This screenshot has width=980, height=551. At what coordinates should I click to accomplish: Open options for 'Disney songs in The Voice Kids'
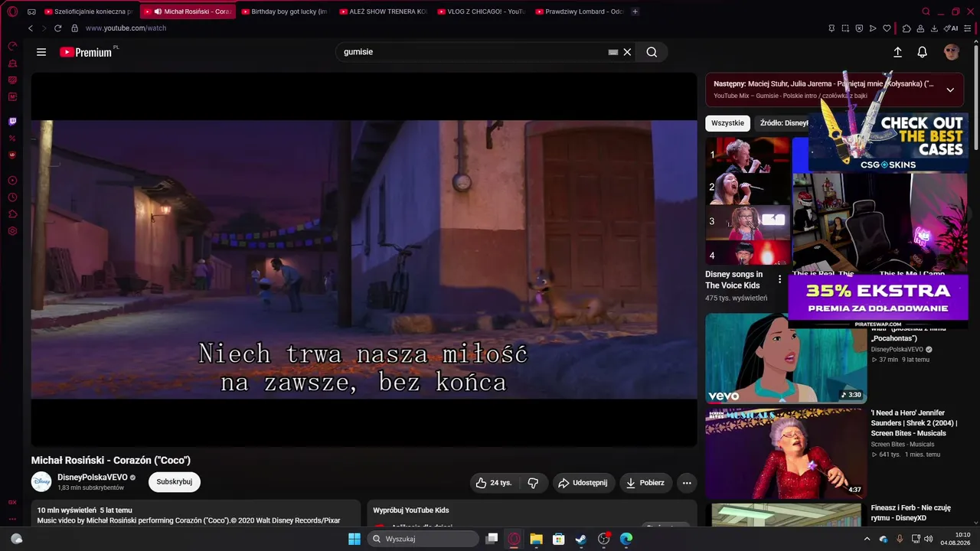779,279
